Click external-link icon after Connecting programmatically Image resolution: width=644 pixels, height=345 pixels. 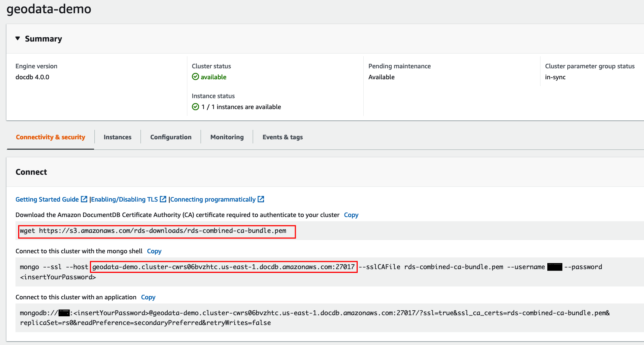click(261, 199)
